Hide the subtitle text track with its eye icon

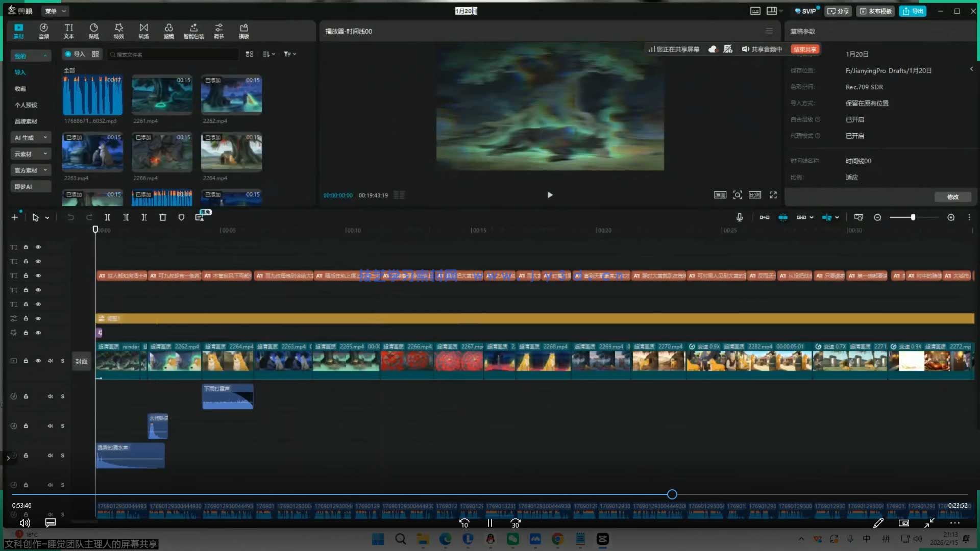pyautogui.click(x=38, y=275)
